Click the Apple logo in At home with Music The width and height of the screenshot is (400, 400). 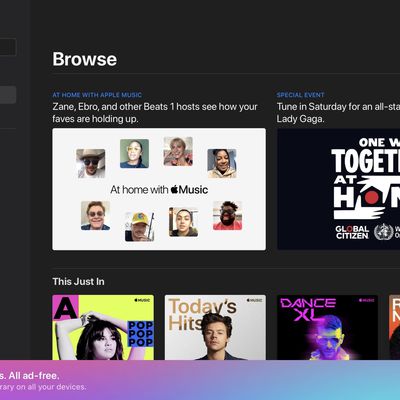tap(174, 189)
